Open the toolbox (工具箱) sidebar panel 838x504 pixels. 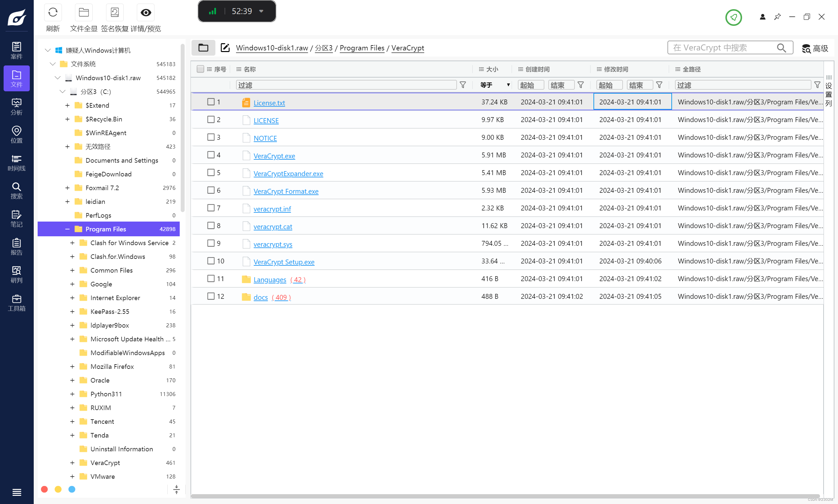16,303
